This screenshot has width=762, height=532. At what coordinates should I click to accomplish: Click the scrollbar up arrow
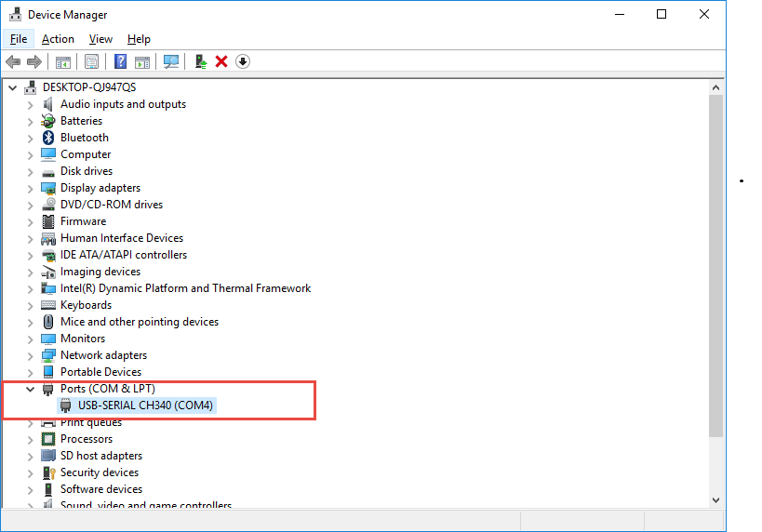715,88
